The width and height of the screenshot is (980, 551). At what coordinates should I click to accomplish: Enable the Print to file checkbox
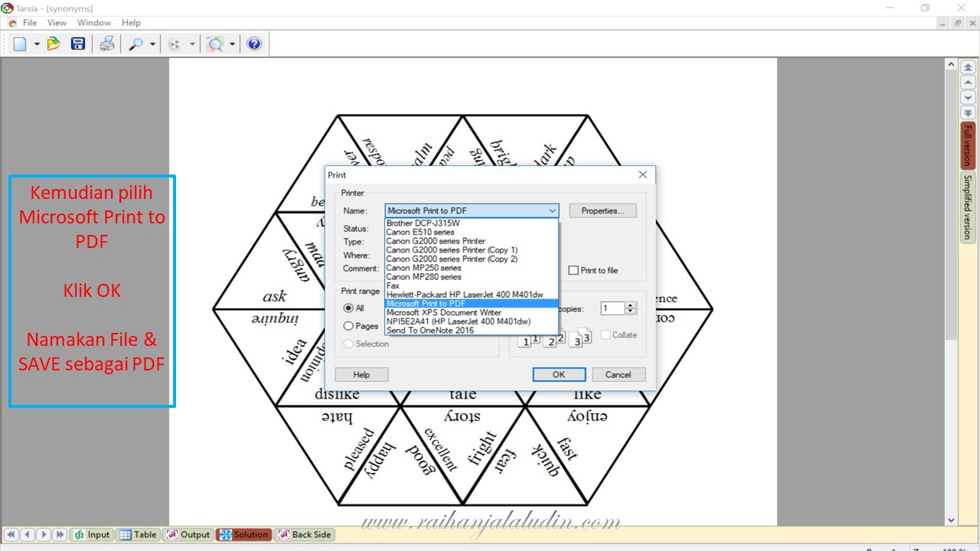point(573,270)
